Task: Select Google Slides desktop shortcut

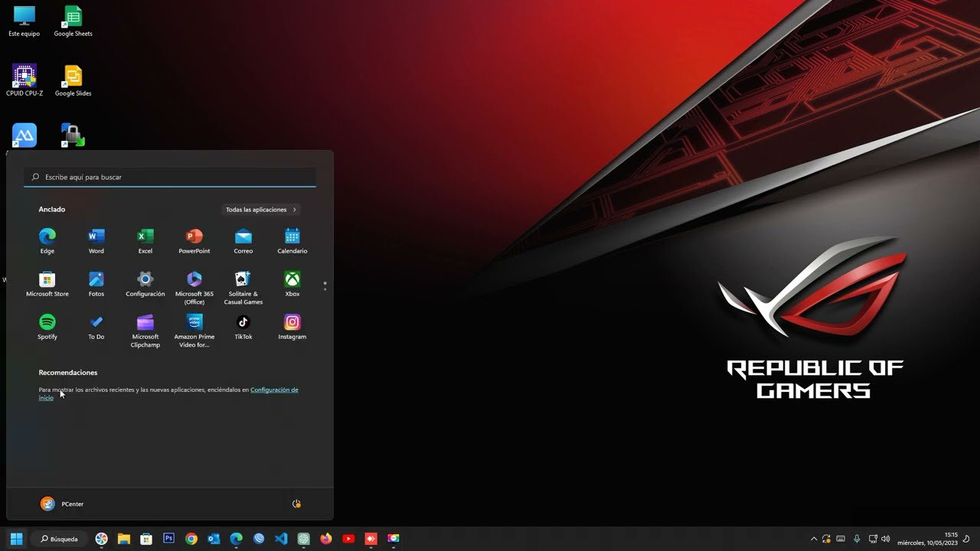Action: (x=73, y=81)
